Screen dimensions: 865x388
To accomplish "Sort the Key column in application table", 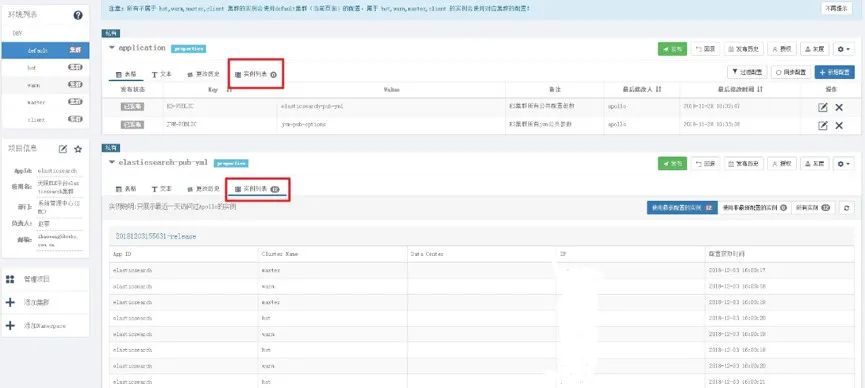I will (228, 89).
